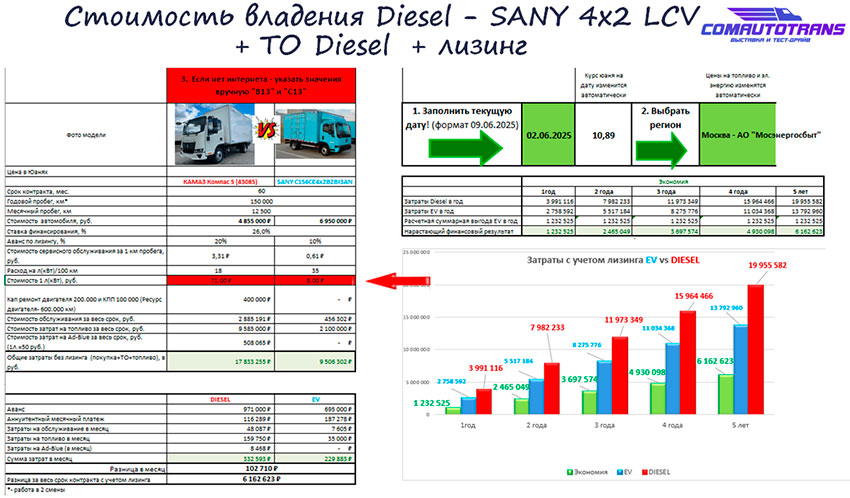This screenshot has height=498, width=850.
Task: Click the "3 года" column header in the savings table
Action: 666,191
